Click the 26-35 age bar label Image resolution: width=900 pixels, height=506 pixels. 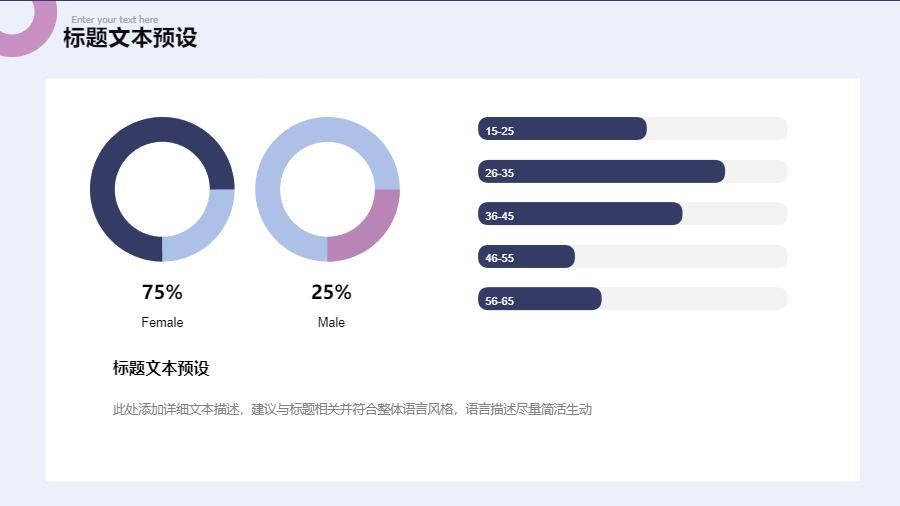tap(499, 173)
